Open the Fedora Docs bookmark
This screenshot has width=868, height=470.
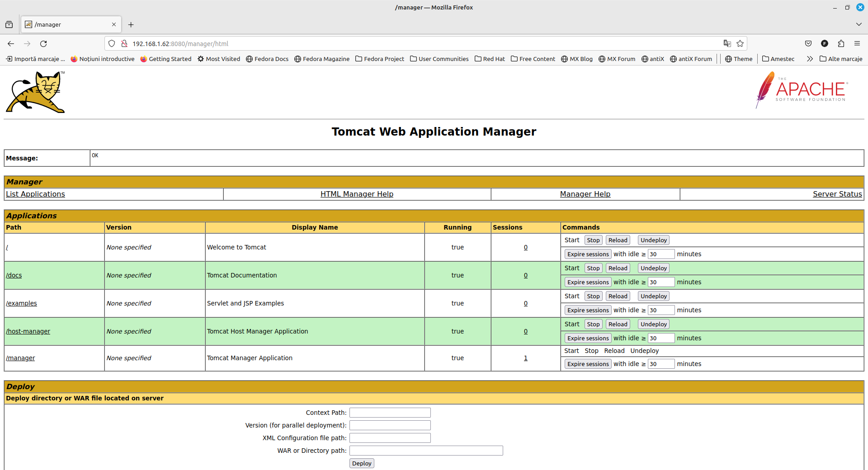tap(267, 59)
